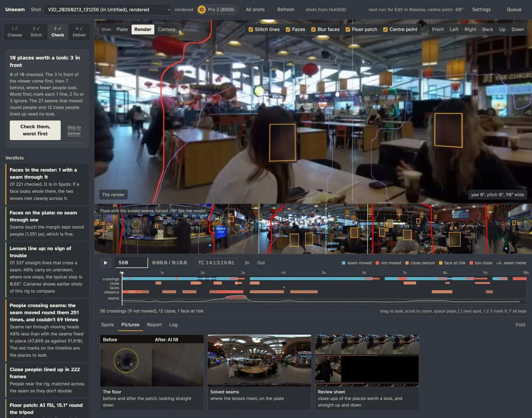532x418 pixels.
Task: Toggle the Floor patch checkbox
Action: pyautogui.click(x=348, y=29)
